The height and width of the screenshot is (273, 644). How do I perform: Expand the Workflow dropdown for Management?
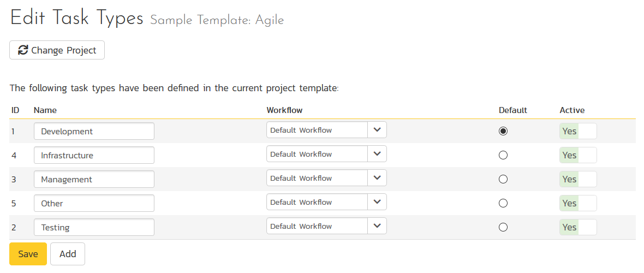326,178
